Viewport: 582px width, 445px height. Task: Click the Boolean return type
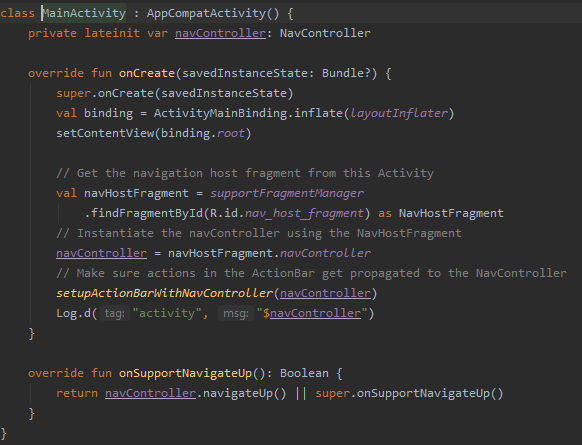point(304,373)
